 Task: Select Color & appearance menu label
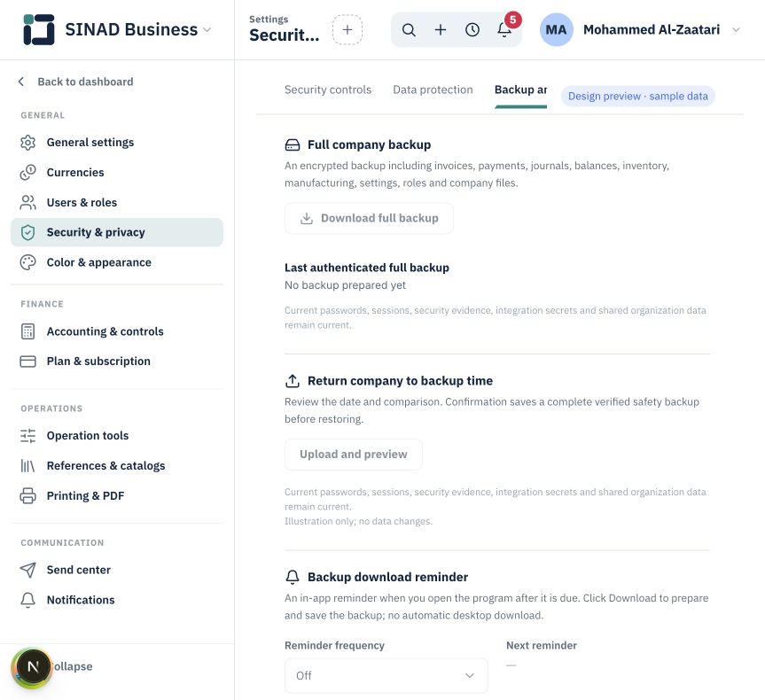(99, 262)
